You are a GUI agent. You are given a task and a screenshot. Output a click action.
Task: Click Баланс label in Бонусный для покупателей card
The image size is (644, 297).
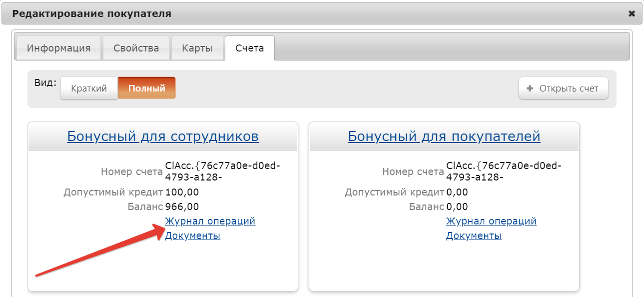426,206
